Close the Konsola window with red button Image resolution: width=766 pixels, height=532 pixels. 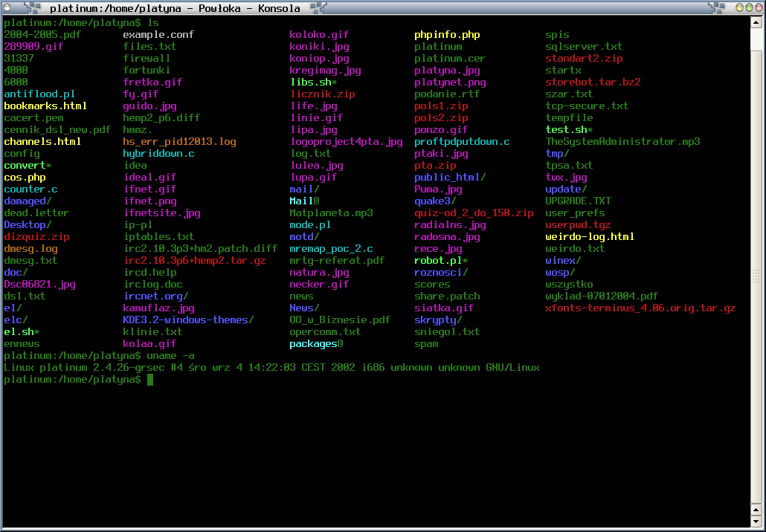(758, 7)
